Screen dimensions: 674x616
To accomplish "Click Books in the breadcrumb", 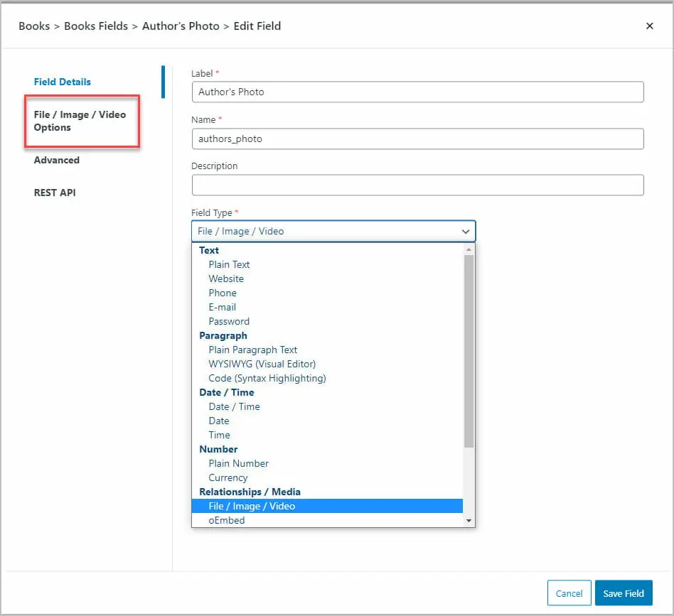I will pos(34,26).
